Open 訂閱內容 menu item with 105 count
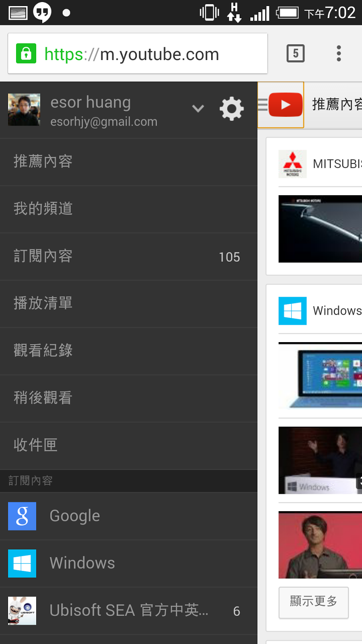The height and width of the screenshot is (644, 362). click(129, 256)
